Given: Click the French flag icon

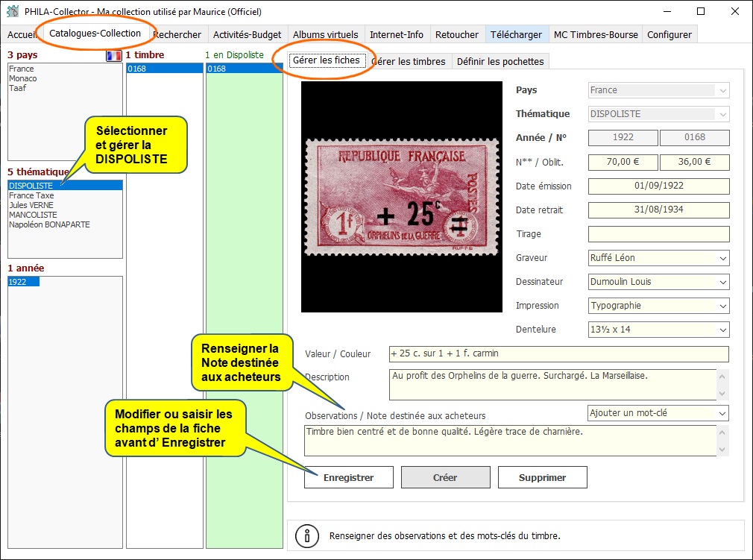Looking at the screenshot, I should click(114, 56).
